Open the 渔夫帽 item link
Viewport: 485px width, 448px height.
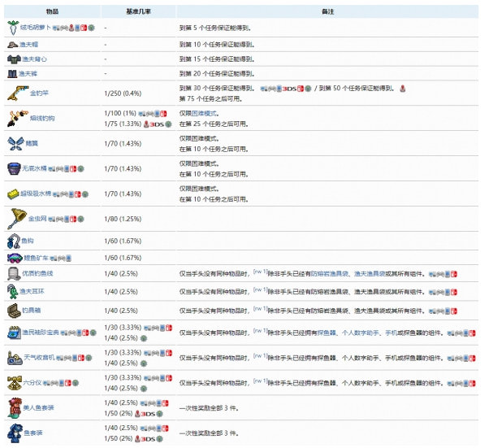[x=28, y=45]
